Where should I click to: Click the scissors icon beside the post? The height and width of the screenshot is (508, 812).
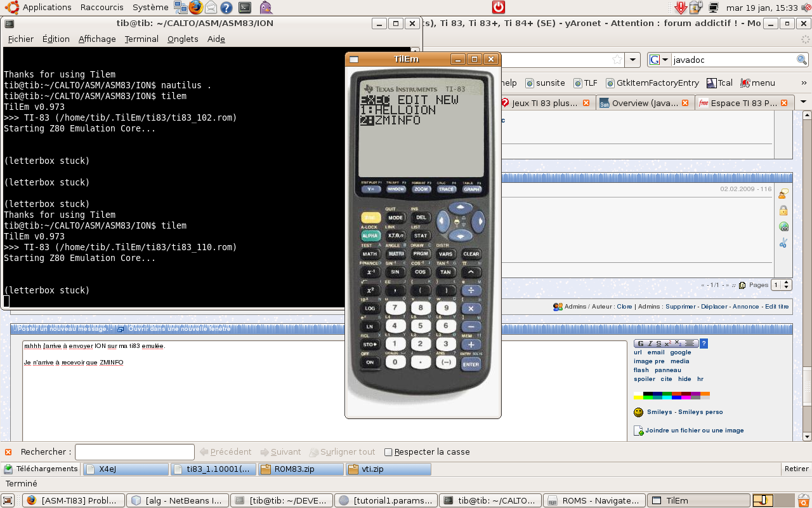click(x=783, y=243)
